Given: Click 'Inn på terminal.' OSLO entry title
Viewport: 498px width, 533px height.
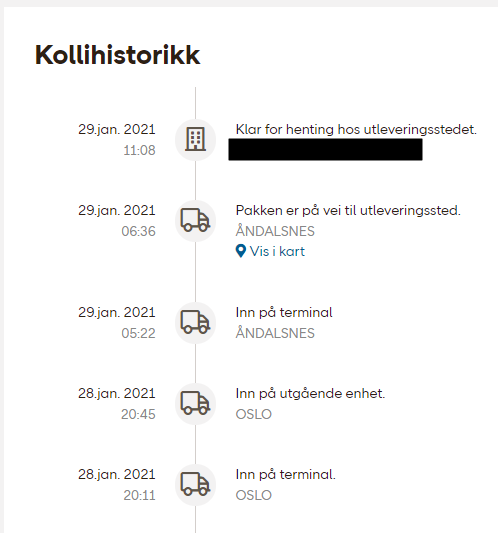Looking at the screenshot, I should 286,475.
